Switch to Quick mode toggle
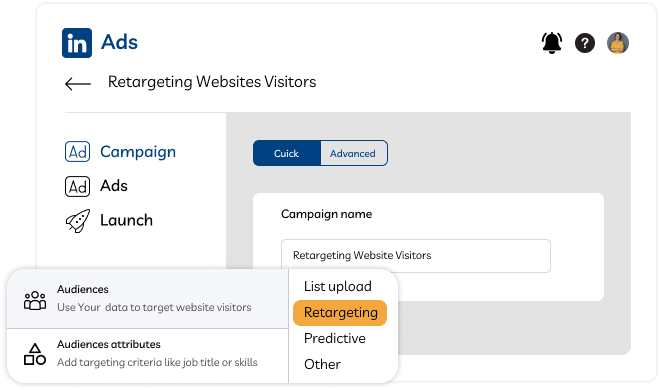Image resolution: width=660 pixels, height=390 pixels. (287, 153)
